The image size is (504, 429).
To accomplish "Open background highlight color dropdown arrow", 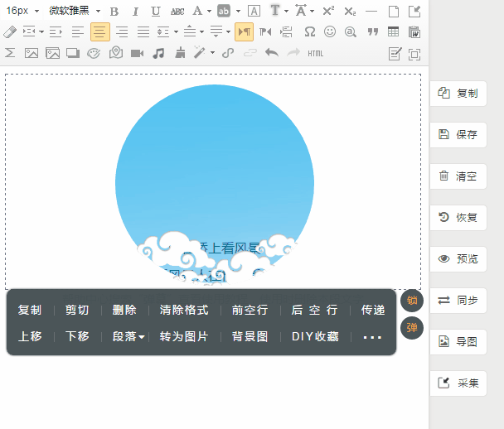I will [x=238, y=12].
